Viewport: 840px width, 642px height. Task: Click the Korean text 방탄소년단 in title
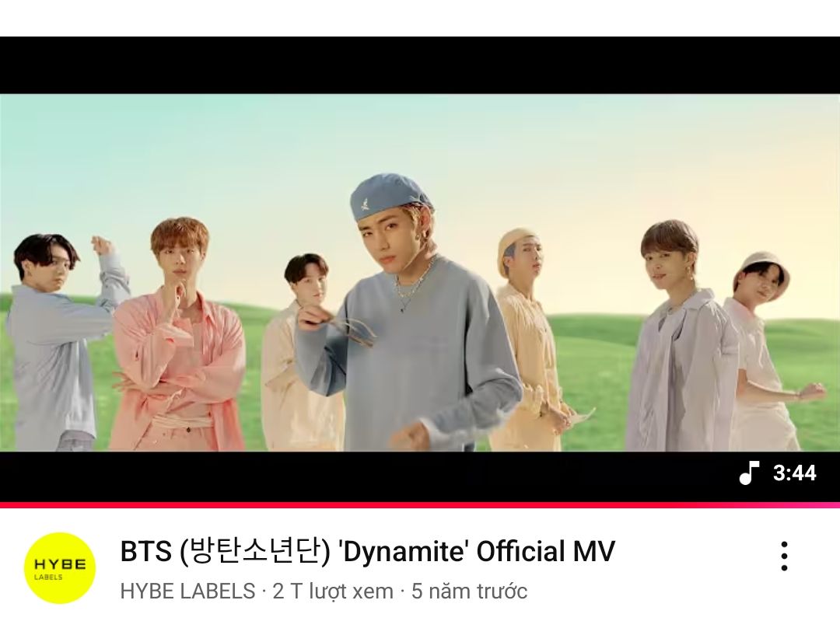tap(255, 552)
